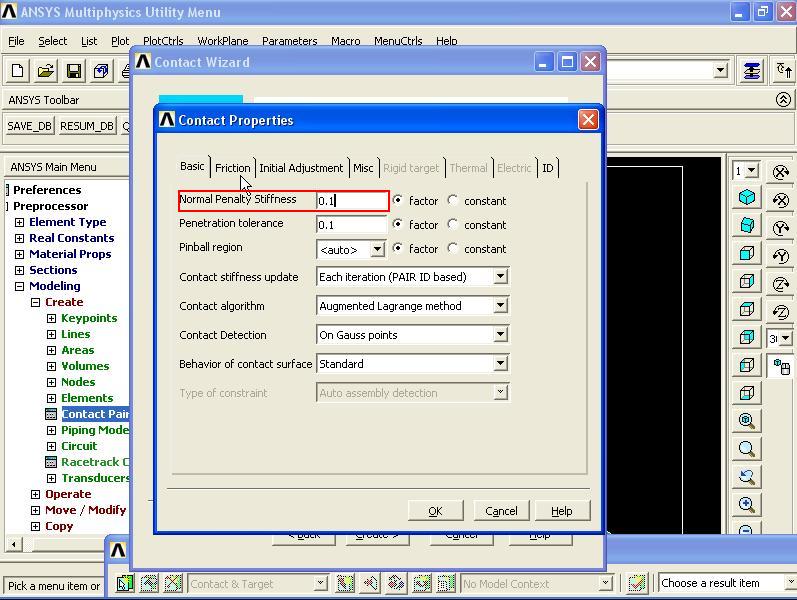The width and height of the screenshot is (797, 600).
Task: Expand the Keypoints tree node
Action: tap(51, 318)
